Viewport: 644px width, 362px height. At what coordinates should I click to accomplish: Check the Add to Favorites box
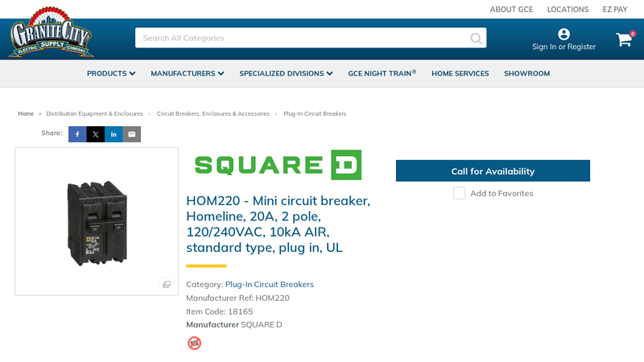[x=459, y=193]
